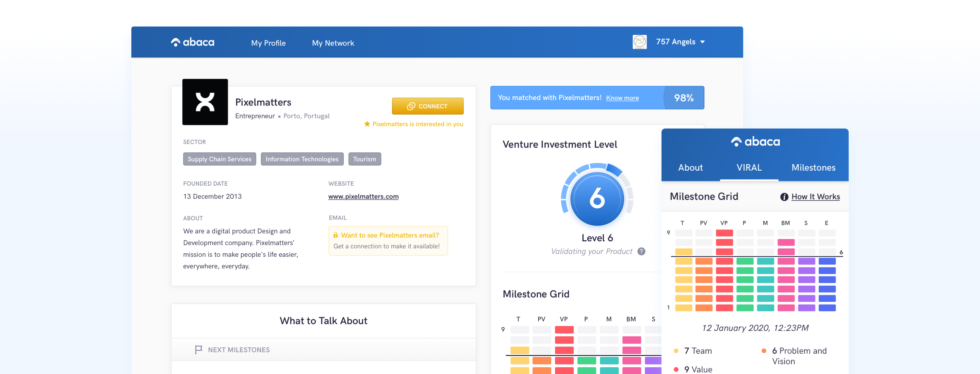The width and height of the screenshot is (980, 374).
Task: Follow the Know more link
Action: click(622, 98)
